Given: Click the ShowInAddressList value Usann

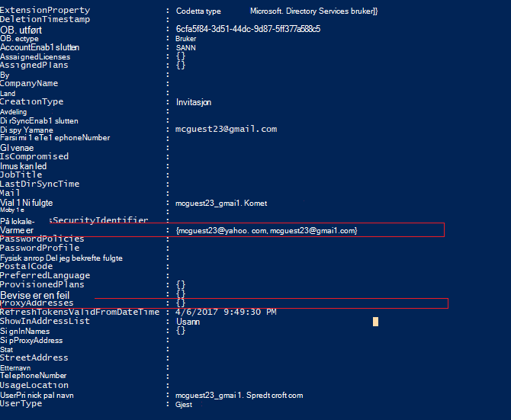Looking at the screenshot, I should (x=188, y=322).
